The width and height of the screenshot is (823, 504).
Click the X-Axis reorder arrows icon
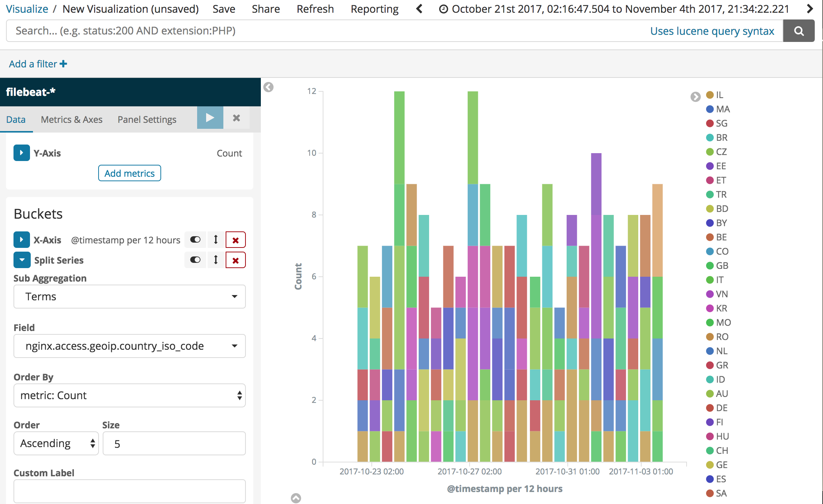coord(216,240)
